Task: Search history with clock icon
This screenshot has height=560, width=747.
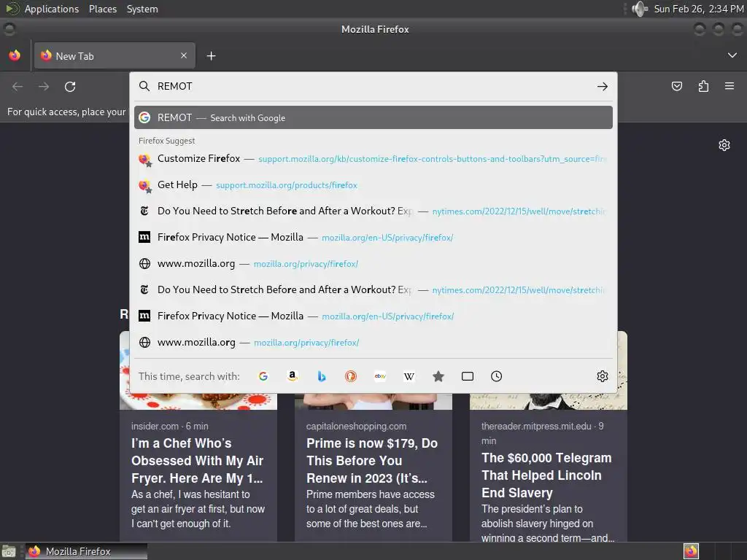Action: click(x=496, y=376)
